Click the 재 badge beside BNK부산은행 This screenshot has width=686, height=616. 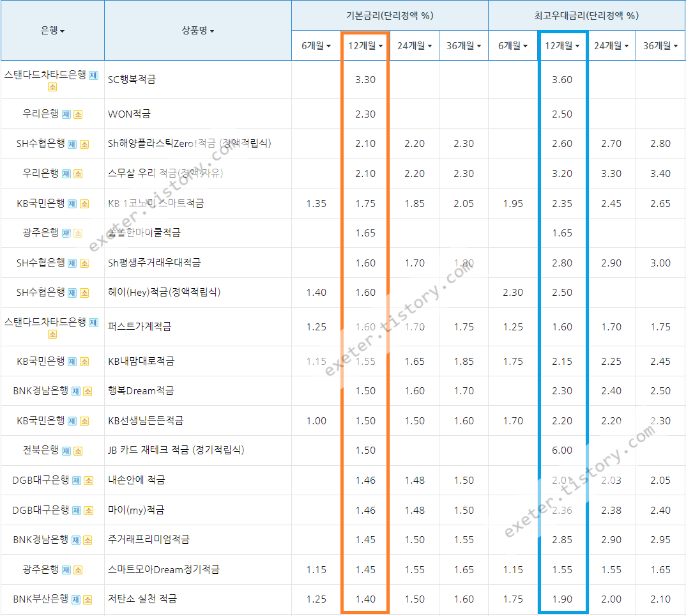pyautogui.click(x=76, y=600)
